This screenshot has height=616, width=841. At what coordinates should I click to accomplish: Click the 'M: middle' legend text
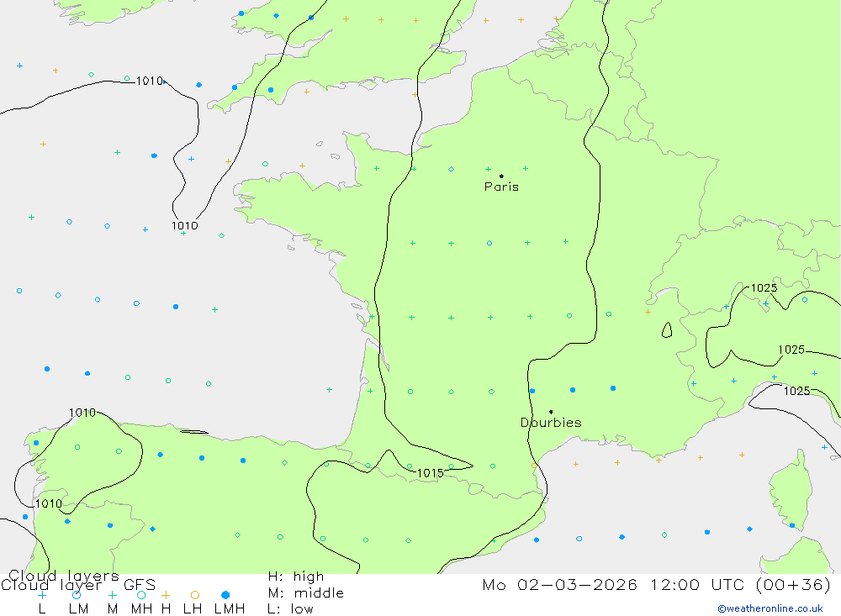(x=306, y=593)
